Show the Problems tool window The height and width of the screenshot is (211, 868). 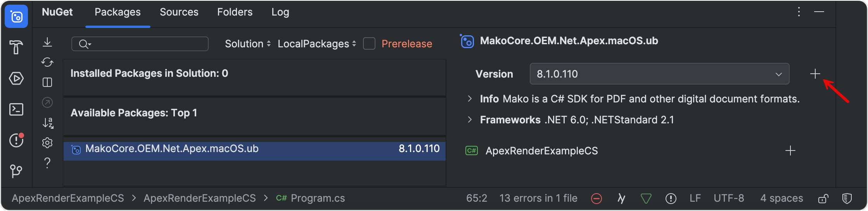click(x=16, y=140)
